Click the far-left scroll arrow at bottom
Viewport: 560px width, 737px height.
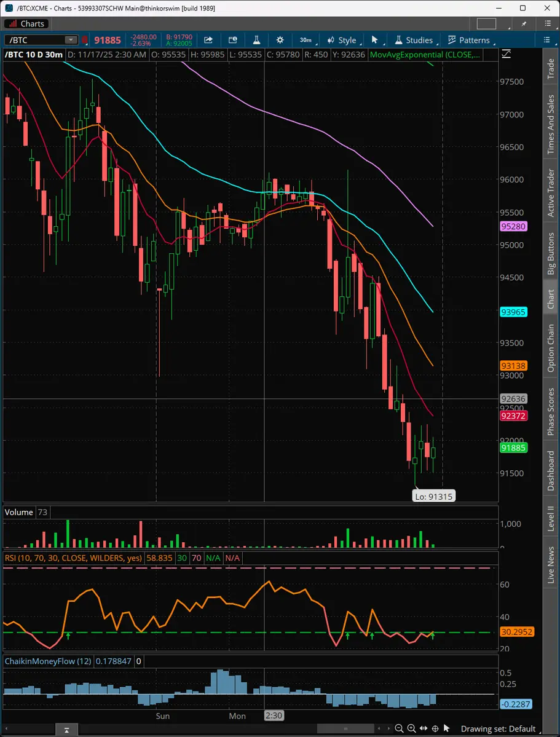(6, 729)
